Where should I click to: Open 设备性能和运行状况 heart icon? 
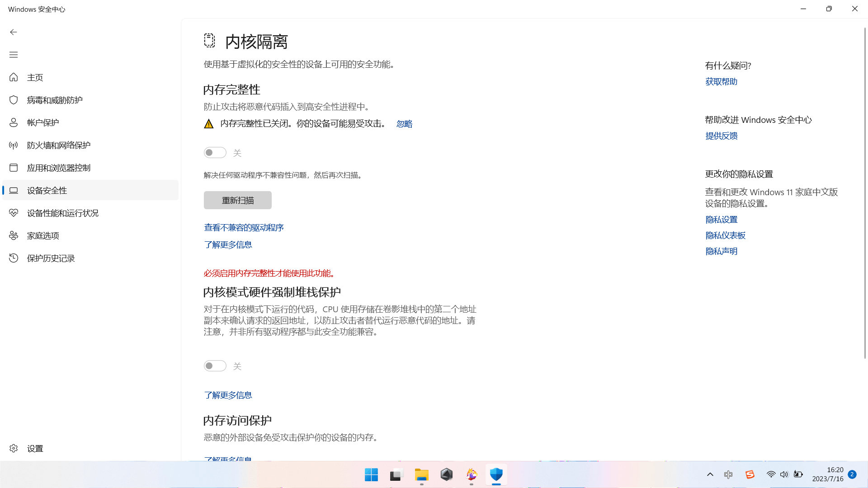click(14, 213)
